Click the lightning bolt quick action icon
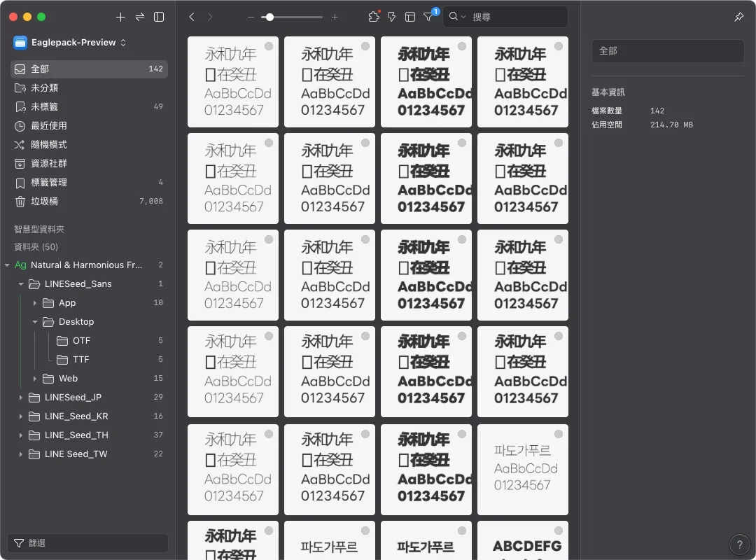 392,17
